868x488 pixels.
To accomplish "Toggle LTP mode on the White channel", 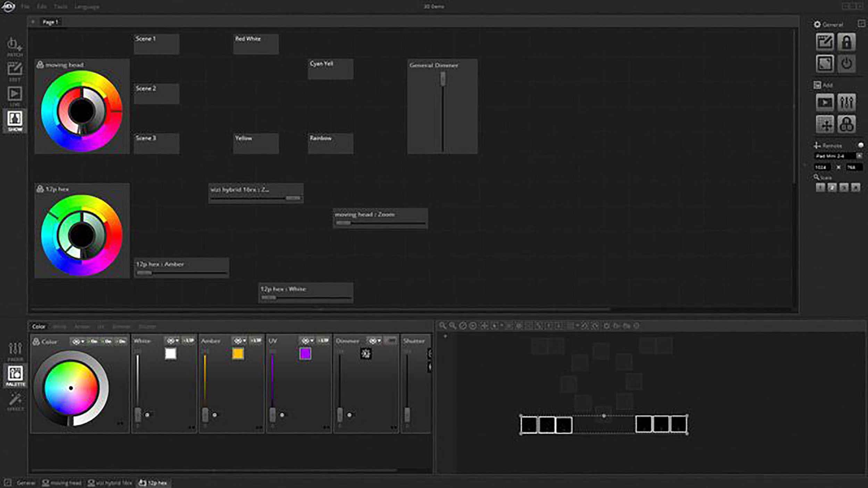I will coord(190,340).
